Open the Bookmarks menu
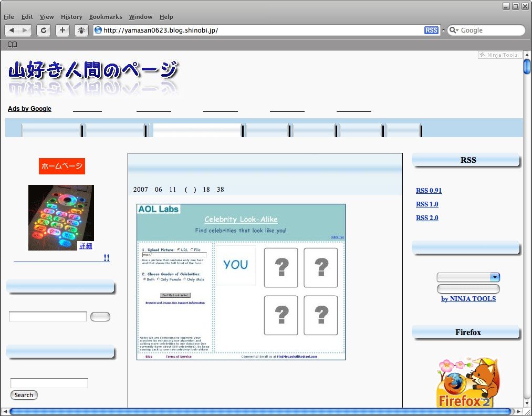 (106, 17)
